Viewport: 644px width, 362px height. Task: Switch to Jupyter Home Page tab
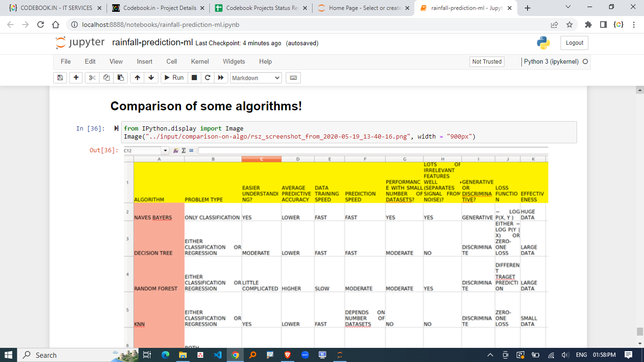coord(363,8)
